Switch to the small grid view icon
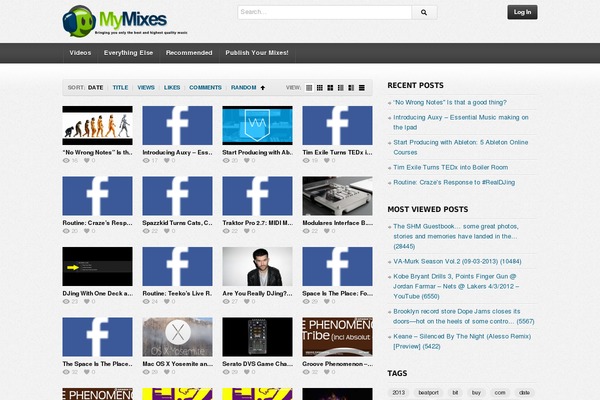 pos(320,88)
